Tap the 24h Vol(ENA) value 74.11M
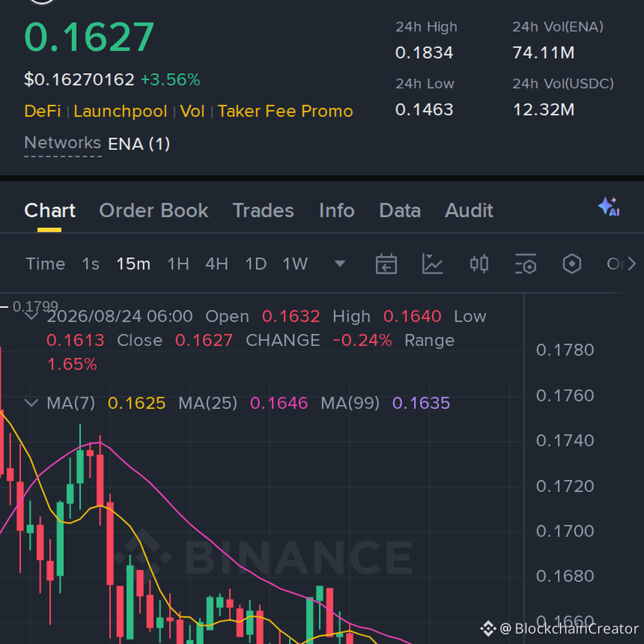Viewport: 644px width, 644px height. [543, 52]
